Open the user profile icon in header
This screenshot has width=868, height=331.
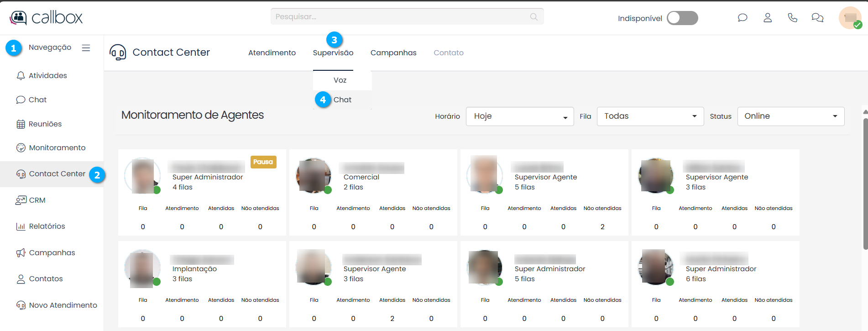click(x=768, y=18)
